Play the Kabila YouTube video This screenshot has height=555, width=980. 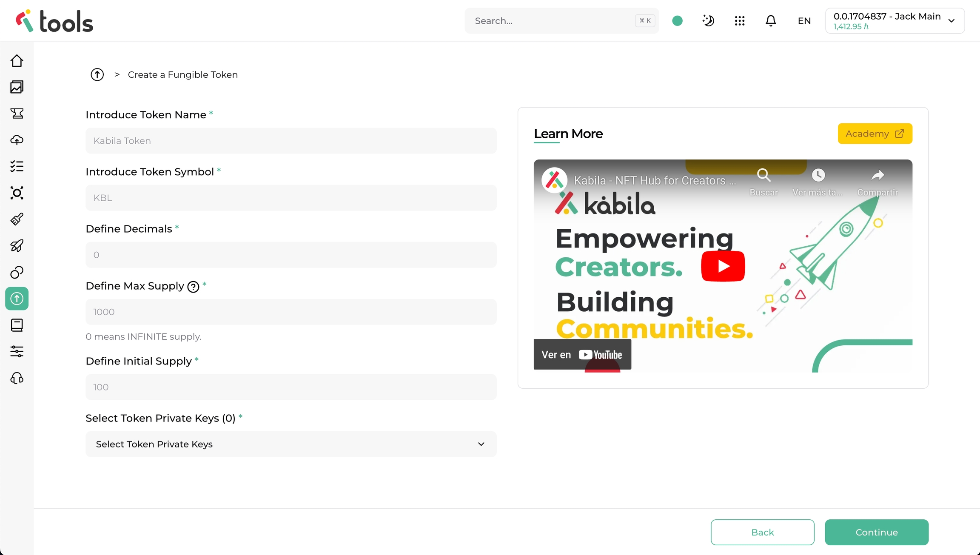723,266
